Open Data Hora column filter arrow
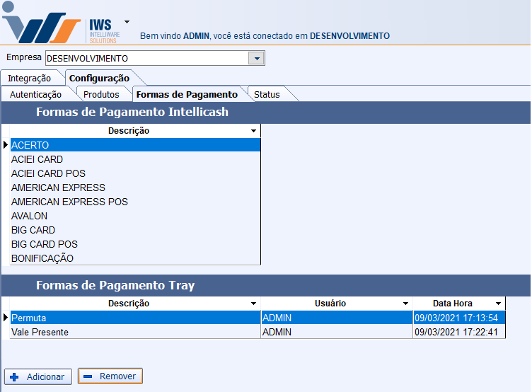 click(499, 304)
